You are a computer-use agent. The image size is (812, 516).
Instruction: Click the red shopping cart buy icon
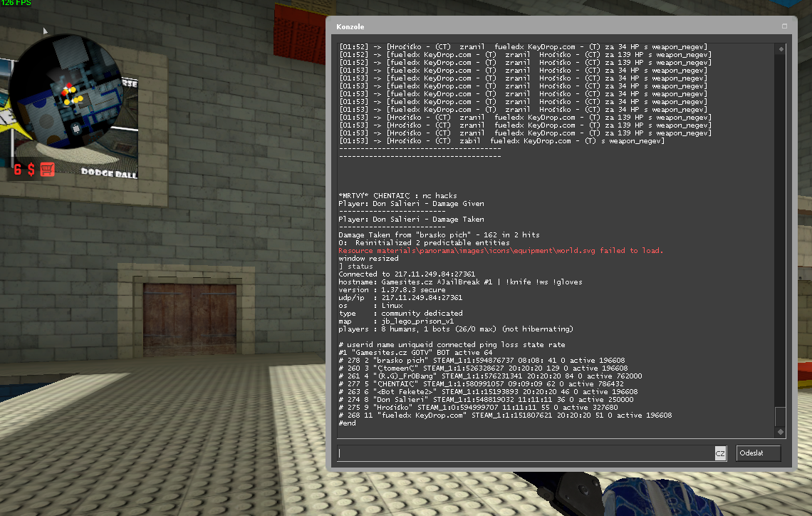pyautogui.click(x=47, y=169)
